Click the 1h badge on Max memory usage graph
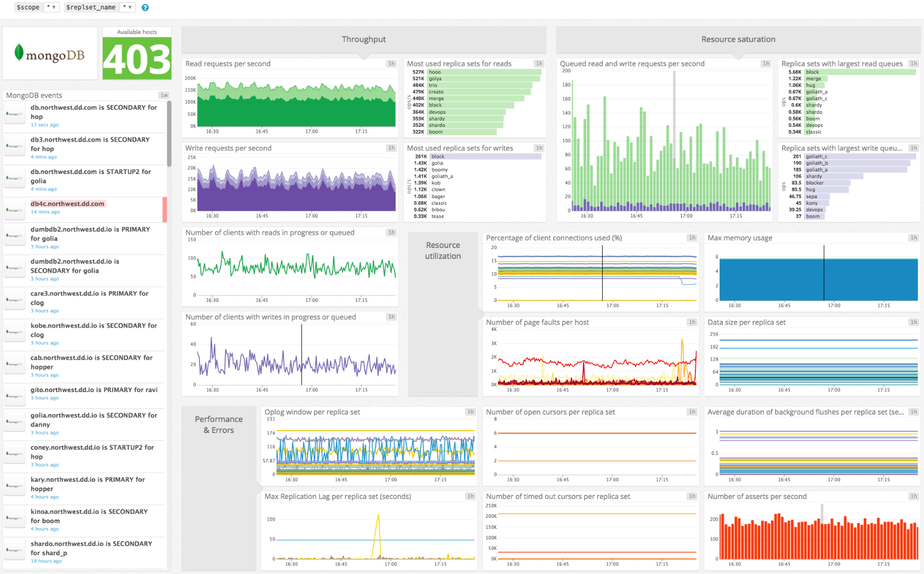Viewport: 924px width, 574px height. [x=915, y=237]
